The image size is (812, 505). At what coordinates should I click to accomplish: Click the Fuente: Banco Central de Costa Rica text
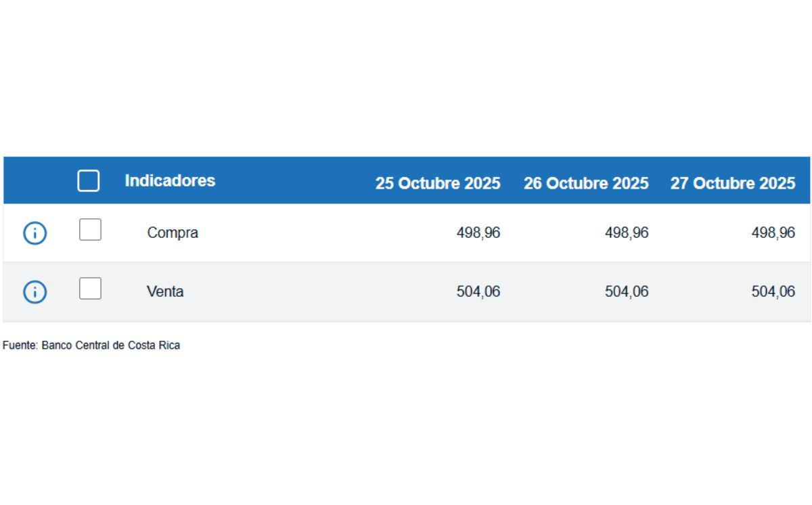pos(91,345)
